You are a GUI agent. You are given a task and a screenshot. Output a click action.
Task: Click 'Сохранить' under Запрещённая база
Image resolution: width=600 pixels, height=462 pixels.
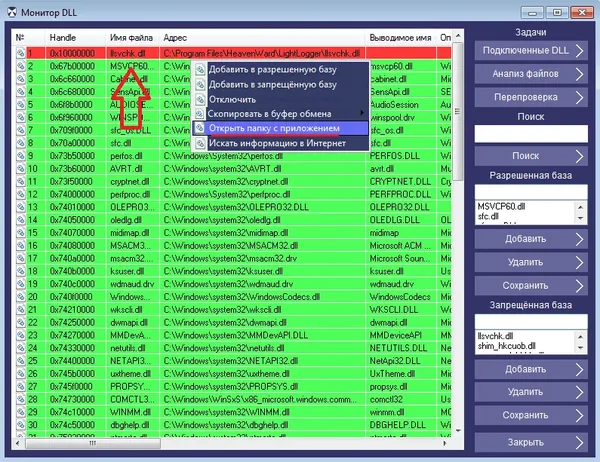click(531, 415)
